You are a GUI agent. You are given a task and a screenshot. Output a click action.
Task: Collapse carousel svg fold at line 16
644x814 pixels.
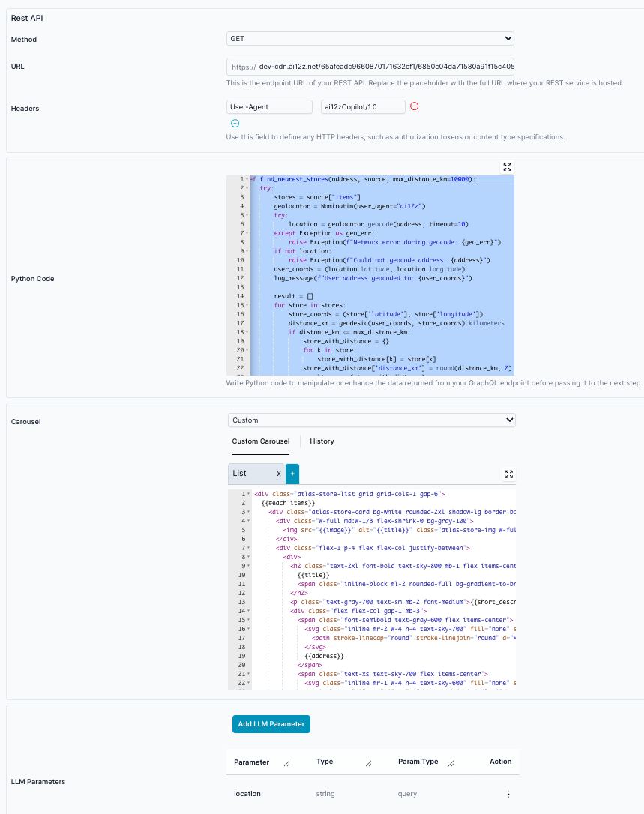(248, 629)
